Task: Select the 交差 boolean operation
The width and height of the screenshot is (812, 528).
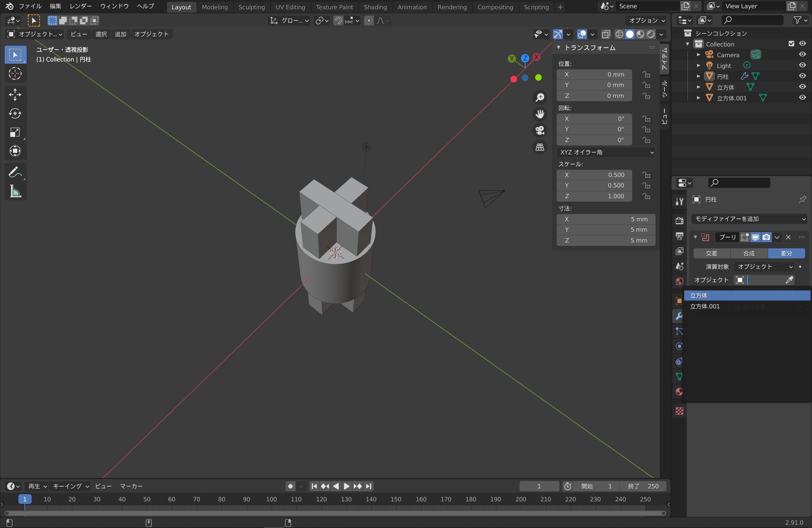Action: click(712, 253)
